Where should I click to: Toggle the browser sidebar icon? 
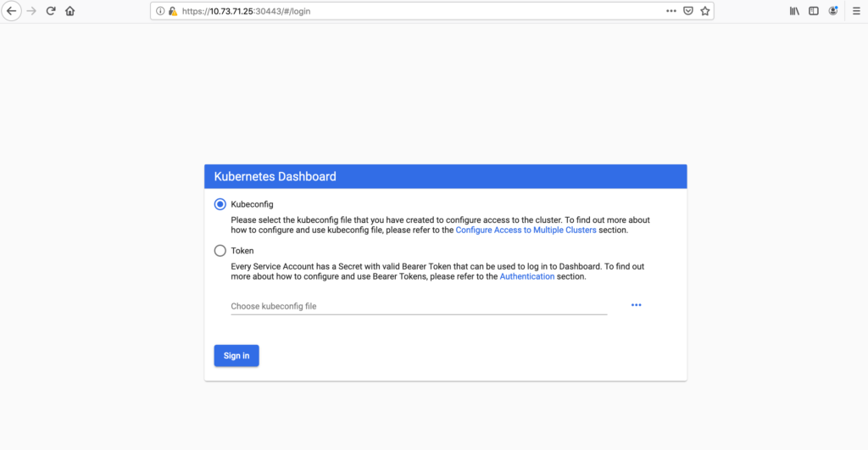pos(813,11)
